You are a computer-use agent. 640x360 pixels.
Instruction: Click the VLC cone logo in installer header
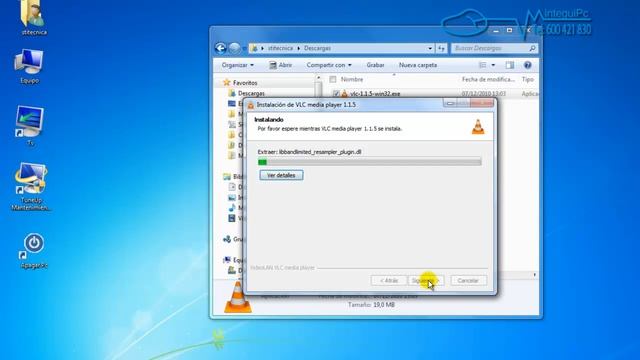coord(478,127)
